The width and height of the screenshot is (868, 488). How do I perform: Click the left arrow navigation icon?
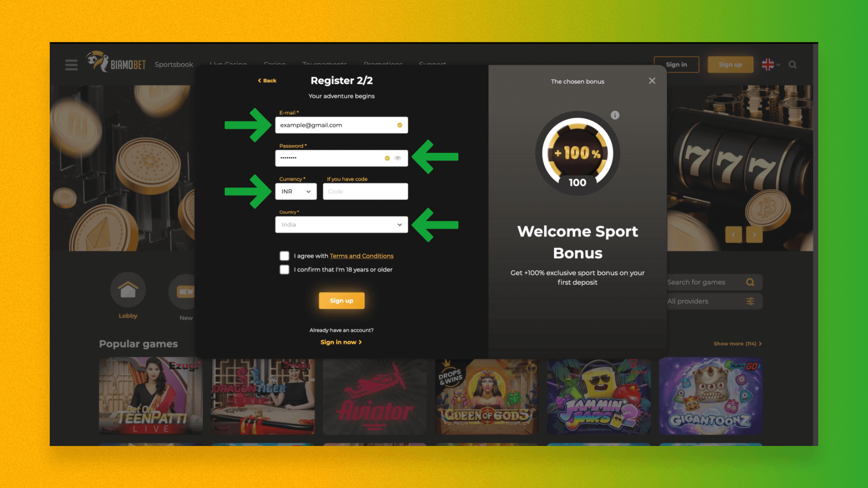pos(734,234)
